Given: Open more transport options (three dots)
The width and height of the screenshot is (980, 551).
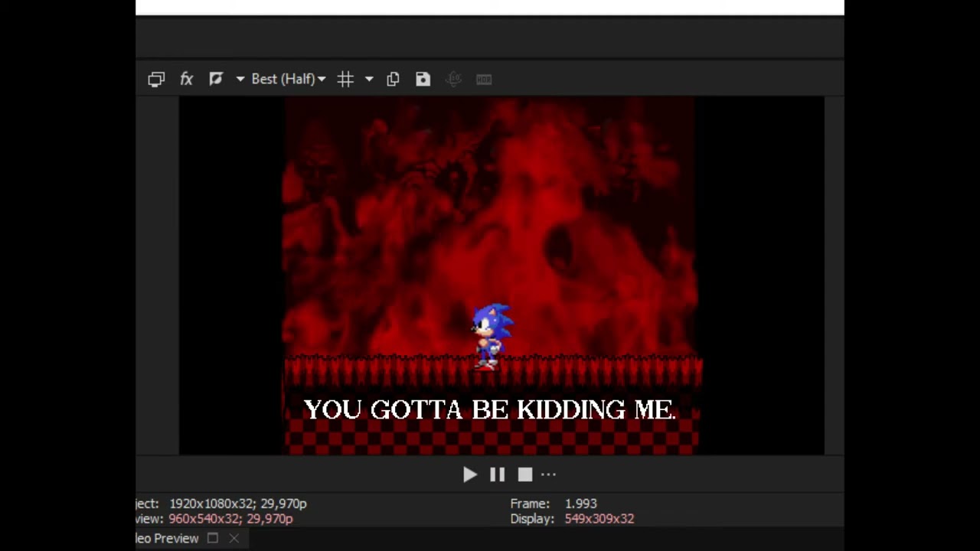Looking at the screenshot, I should pyautogui.click(x=548, y=474).
